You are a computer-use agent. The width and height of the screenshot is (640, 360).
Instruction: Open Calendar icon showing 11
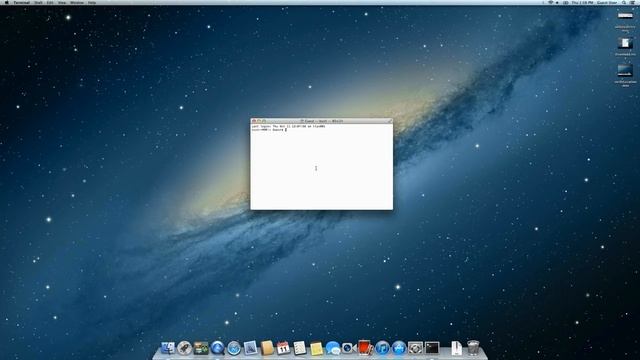[x=283, y=348]
